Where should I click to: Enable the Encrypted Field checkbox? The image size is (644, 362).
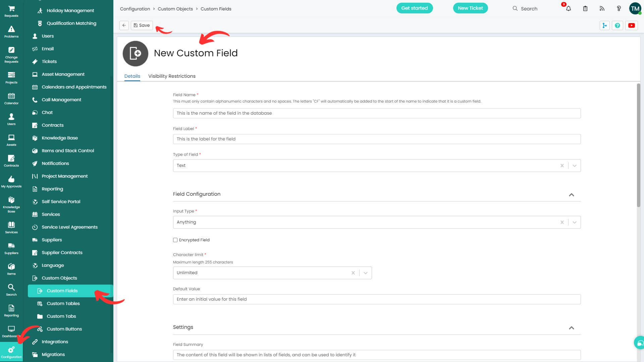click(175, 240)
